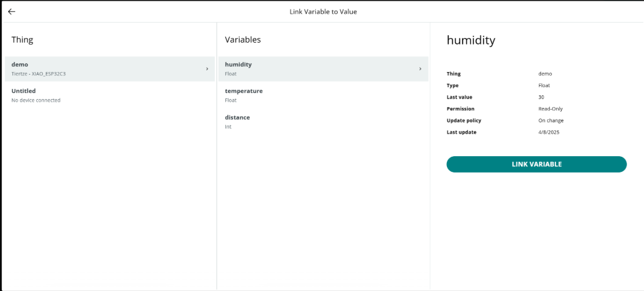Click the Link Variable to Value title
This screenshot has width=644, height=291.
click(323, 12)
